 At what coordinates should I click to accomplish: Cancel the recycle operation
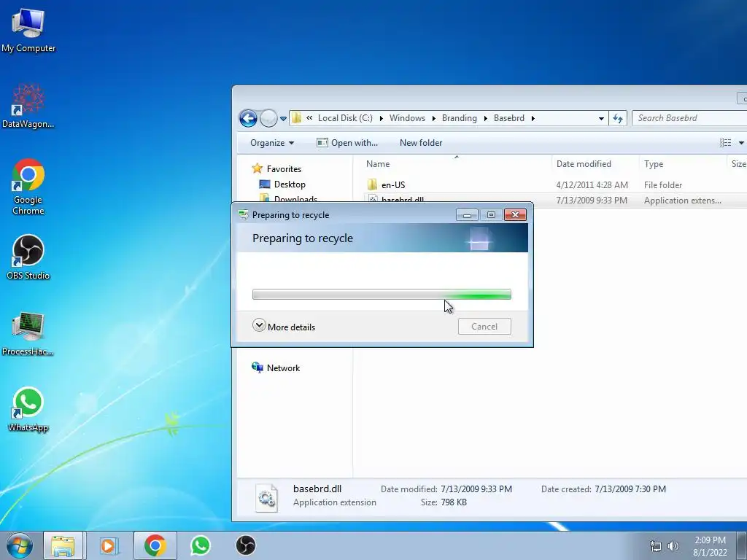(484, 326)
